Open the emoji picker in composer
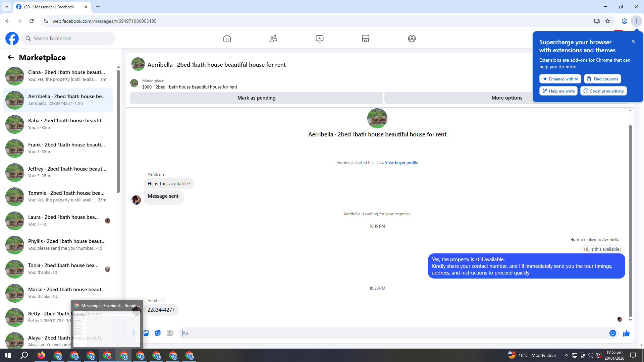 click(613, 333)
